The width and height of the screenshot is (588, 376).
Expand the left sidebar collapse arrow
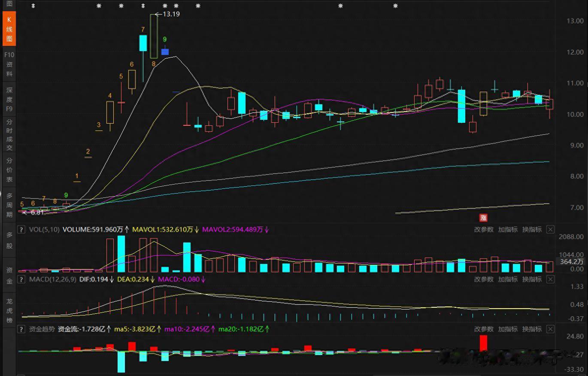click(1, 194)
